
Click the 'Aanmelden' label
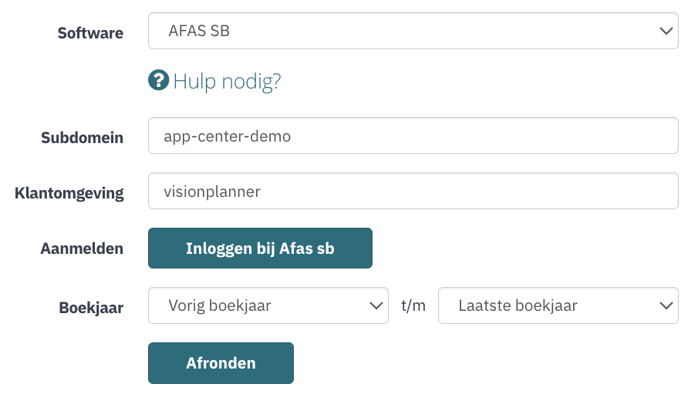click(82, 249)
